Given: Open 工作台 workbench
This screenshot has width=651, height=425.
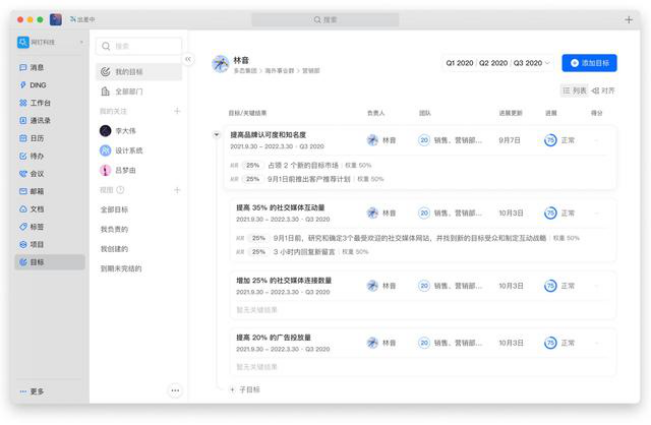Looking at the screenshot, I should click(x=35, y=103).
